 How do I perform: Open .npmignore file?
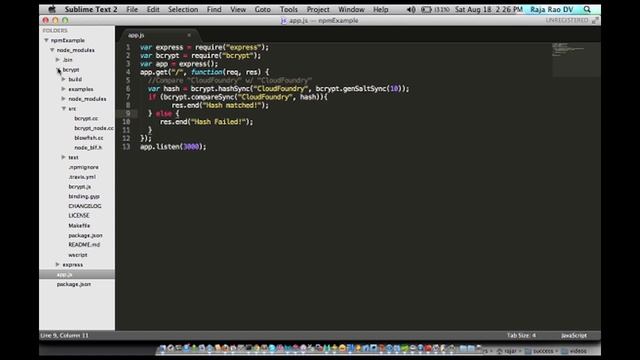[83, 167]
